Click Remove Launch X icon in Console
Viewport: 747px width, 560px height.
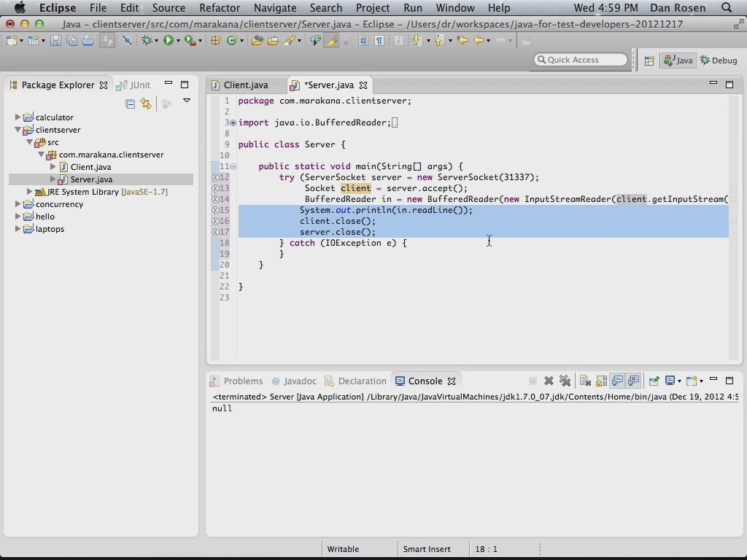click(549, 381)
